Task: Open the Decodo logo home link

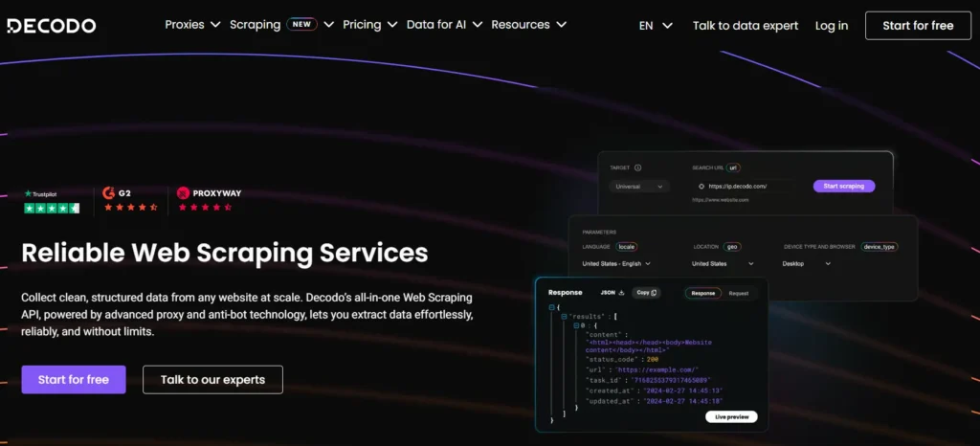Action: point(52,26)
